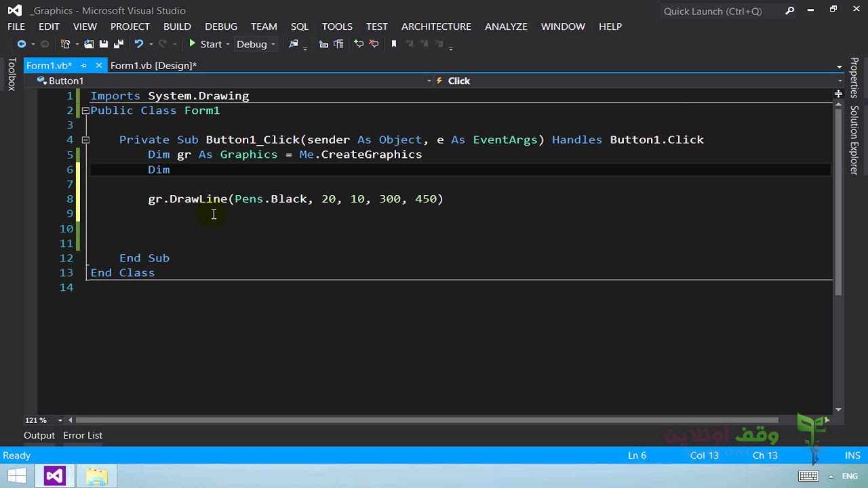Open the ARCHITECTURE menu

click(x=436, y=26)
